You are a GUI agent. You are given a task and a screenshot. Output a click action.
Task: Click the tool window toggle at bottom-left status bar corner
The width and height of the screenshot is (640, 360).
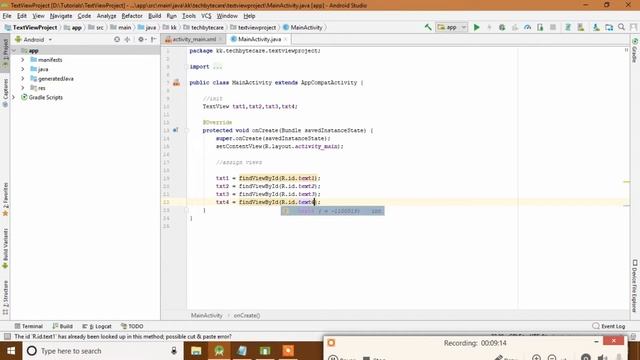click(7, 336)
